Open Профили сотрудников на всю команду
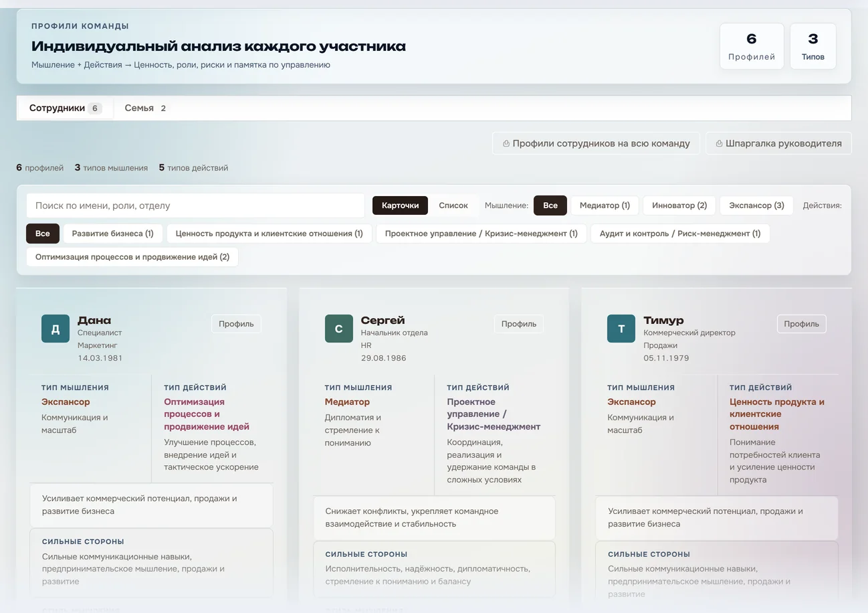This screenshot has height=613, width=868. [x=596, y=143]
